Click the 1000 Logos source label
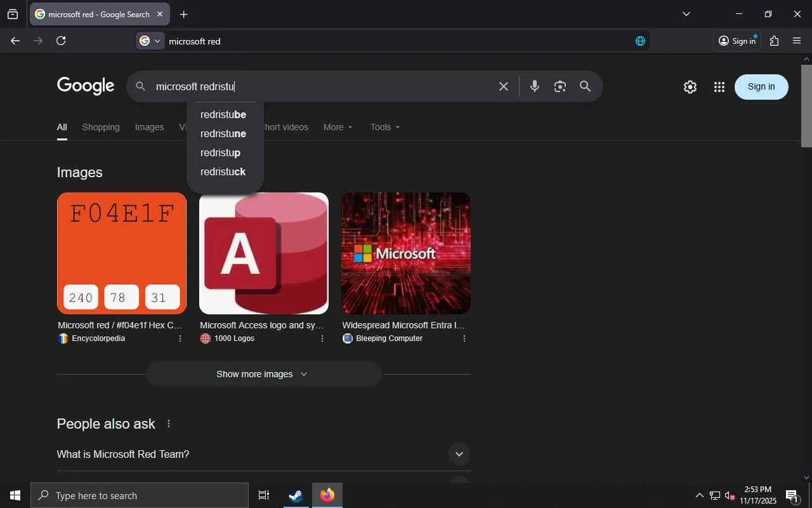 (x=234, y=338)
